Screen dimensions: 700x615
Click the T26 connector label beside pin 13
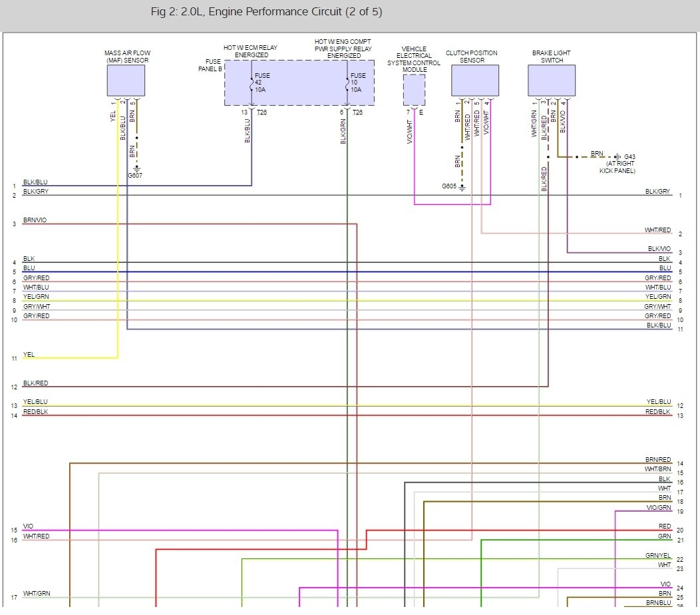[262, 112]
